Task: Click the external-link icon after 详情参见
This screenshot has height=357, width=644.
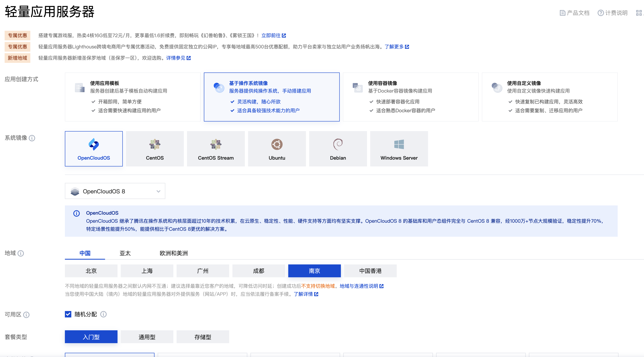Action: [188, 58]
